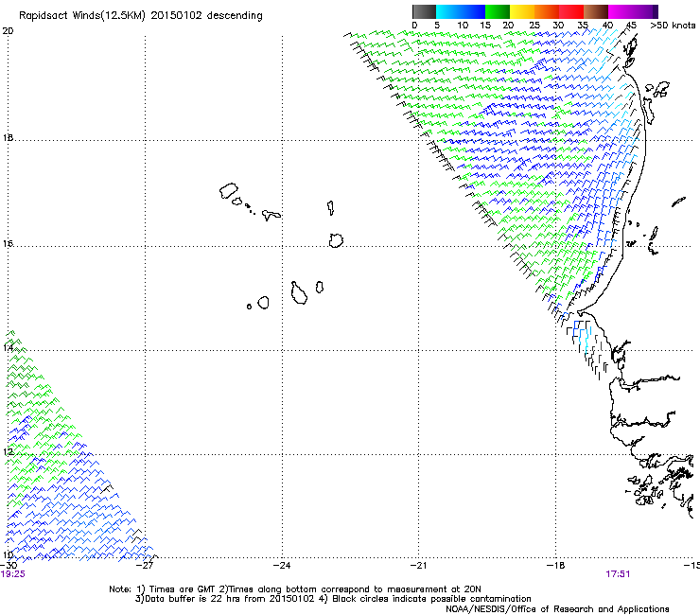Click the -30 longitude axis label

point(9,565)
